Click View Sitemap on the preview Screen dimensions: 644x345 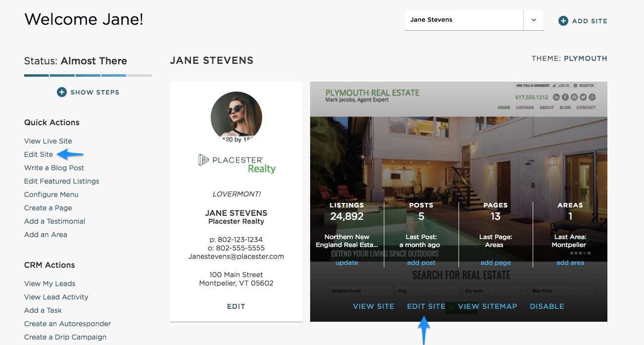click(488, 306)
